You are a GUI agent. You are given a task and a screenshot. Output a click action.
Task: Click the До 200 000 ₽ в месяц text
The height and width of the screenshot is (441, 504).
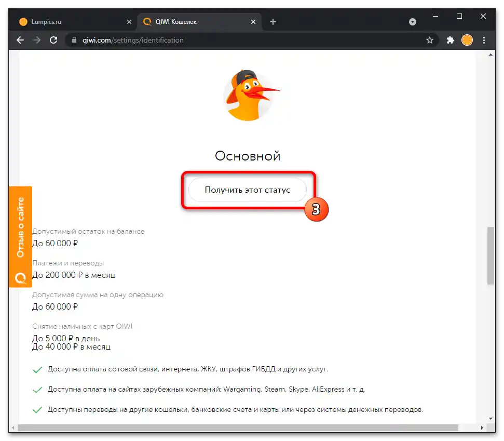74,275
